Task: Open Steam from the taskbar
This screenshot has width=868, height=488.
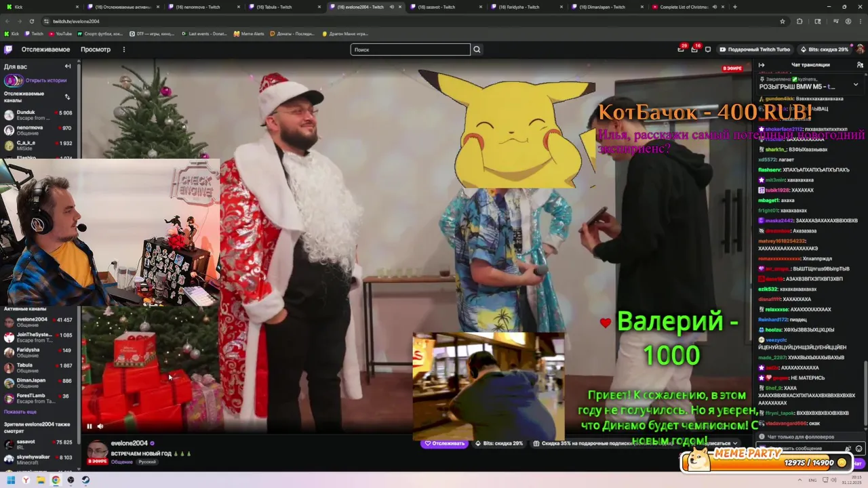Action: (85, 480)
